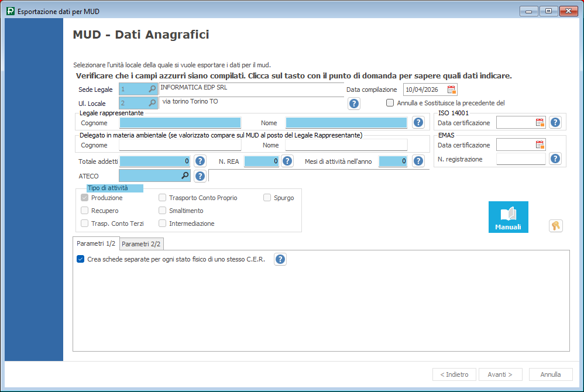Open help for Legale rappresentante name fields
The height and width of the screenshot is (392, 584).
click(x=418, y=122)
